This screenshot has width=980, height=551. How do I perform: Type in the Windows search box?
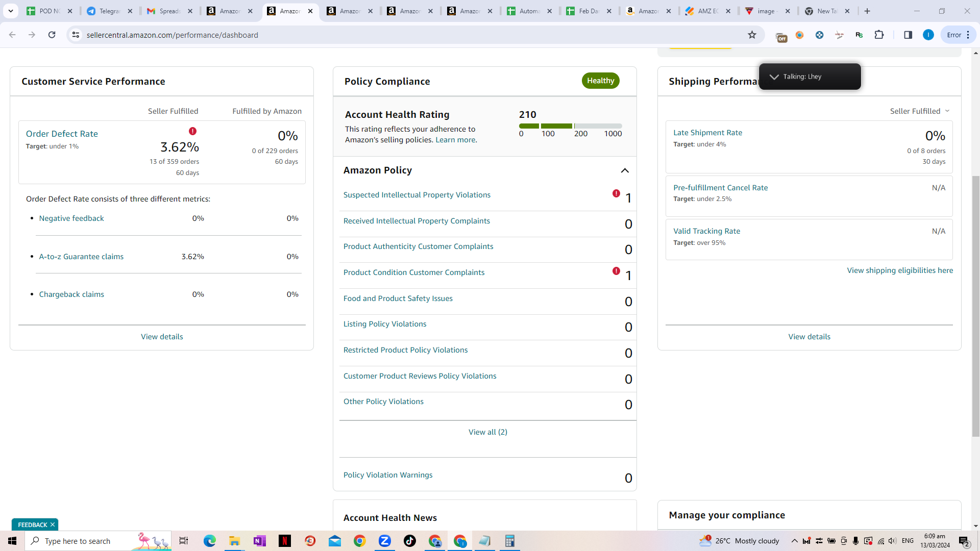pyautogui.click(x=98, y=541)
